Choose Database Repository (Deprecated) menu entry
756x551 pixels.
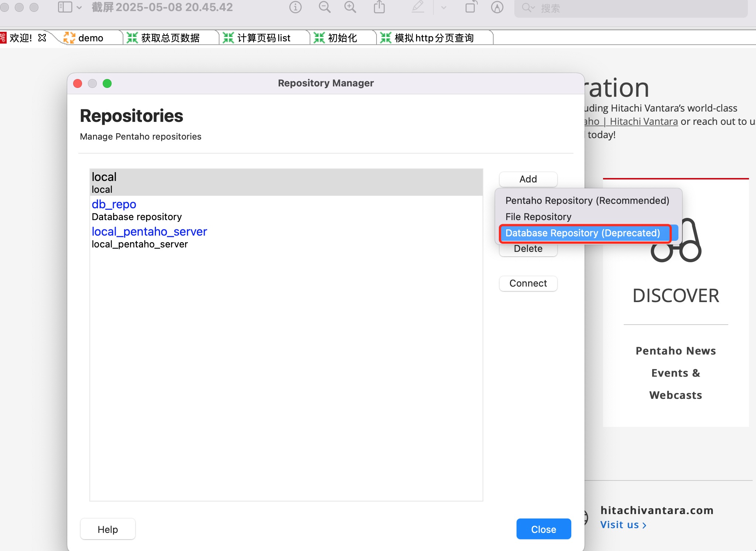(582, 233)
